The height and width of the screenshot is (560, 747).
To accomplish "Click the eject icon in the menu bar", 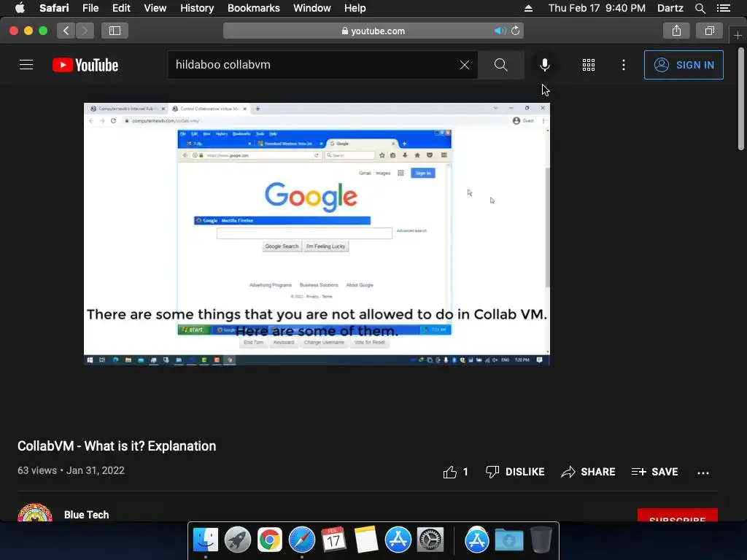I will [528, 8].
